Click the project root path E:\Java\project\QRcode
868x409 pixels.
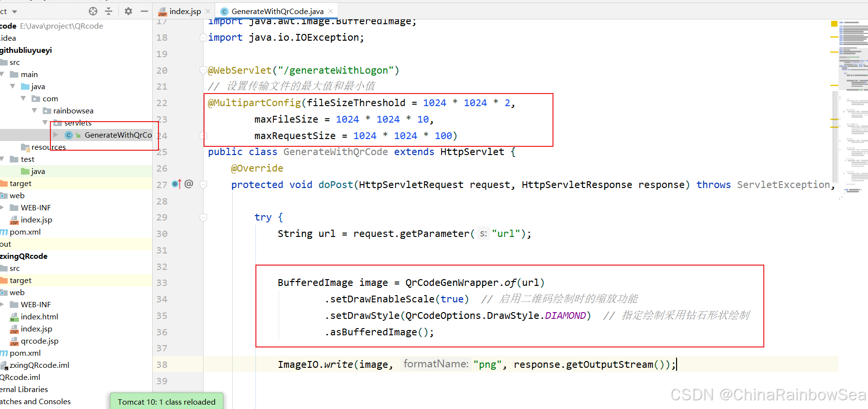coord(62,26)
